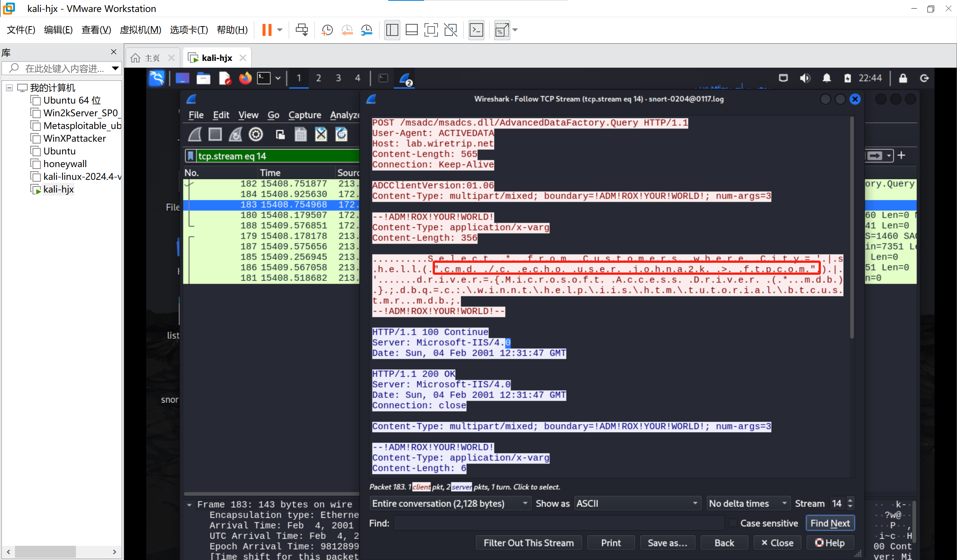957x560 pixels.
Task: Launch the Kali file manager icon
Action: coord(203,78)
